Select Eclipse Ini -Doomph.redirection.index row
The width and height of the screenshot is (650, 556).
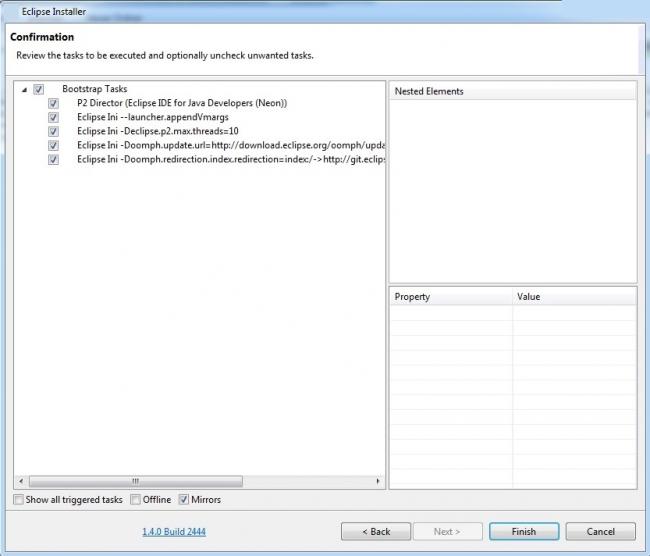pos(231,160)
